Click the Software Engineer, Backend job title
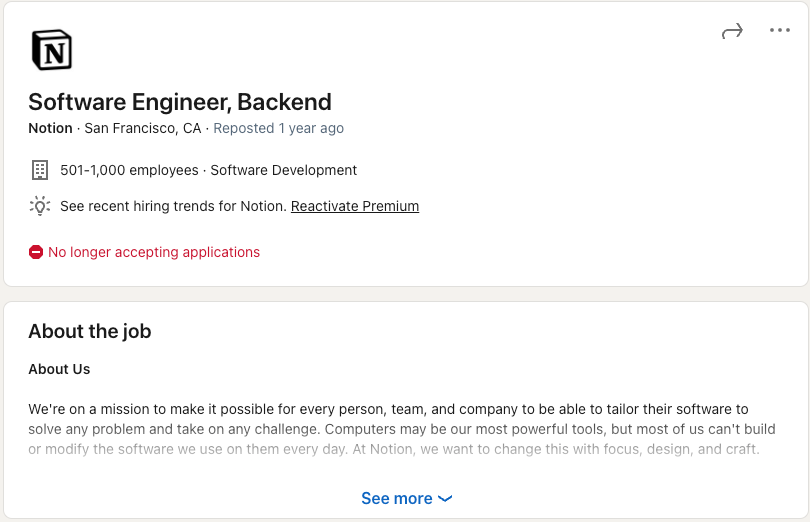810x522 pixels. click(x=180, y=102)
